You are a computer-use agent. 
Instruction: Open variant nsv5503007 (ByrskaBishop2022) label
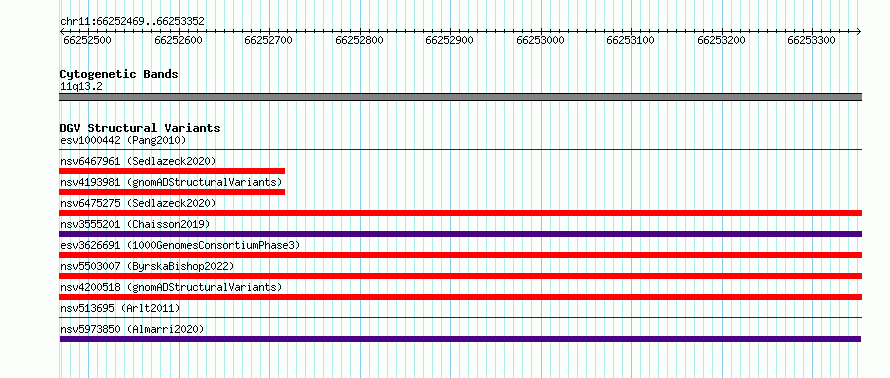click(x=147, y=266)
